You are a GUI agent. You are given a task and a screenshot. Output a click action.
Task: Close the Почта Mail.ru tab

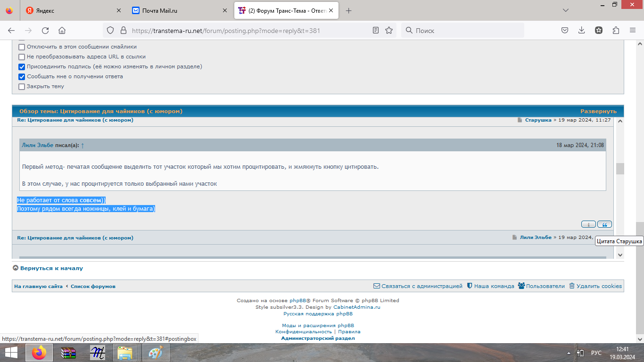(x=225, y=10)
